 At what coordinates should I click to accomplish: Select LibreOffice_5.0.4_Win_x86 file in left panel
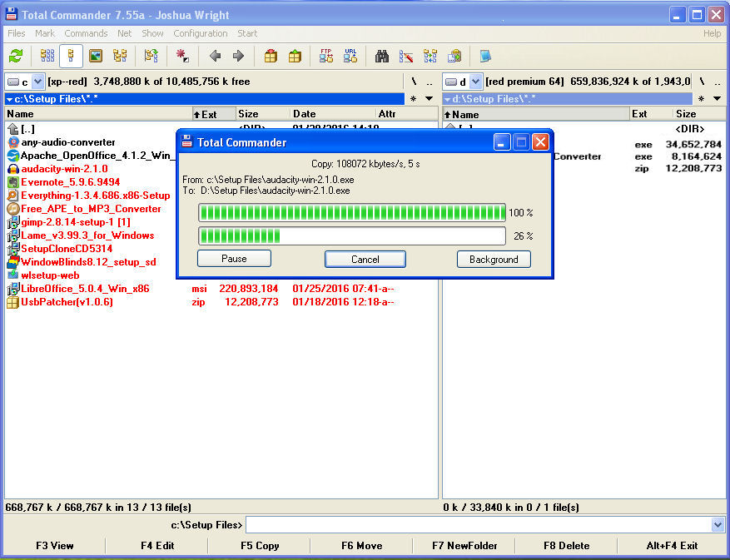tap(85, 289)
